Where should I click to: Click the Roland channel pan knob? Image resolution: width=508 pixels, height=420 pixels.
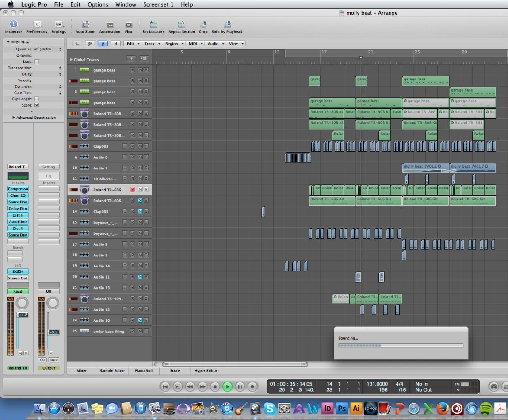coord(22,303)
